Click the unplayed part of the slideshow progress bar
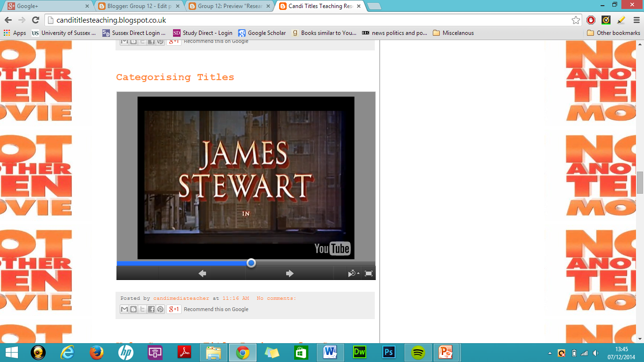Image resolution: width=644 pixels, height=362 pixels. tap(315, 263)
